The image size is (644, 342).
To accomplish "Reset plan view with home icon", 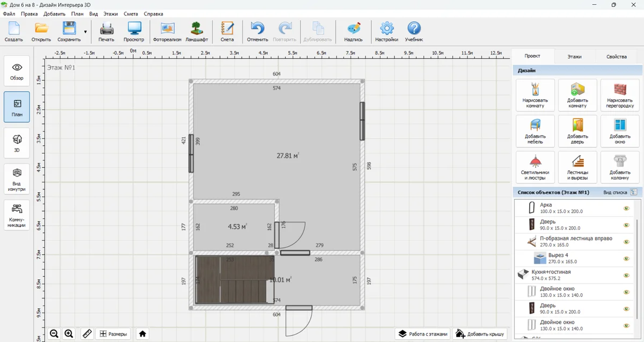I will coord(143,333).
